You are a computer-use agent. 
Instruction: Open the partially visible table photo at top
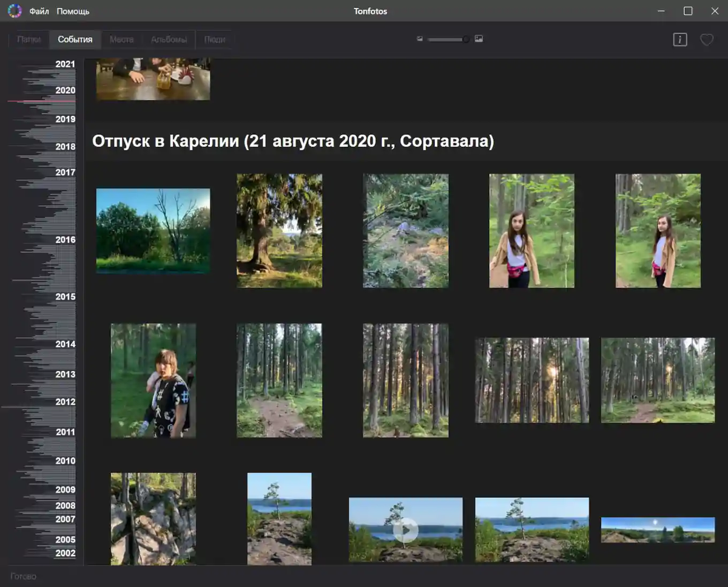[x=153, y=79]
